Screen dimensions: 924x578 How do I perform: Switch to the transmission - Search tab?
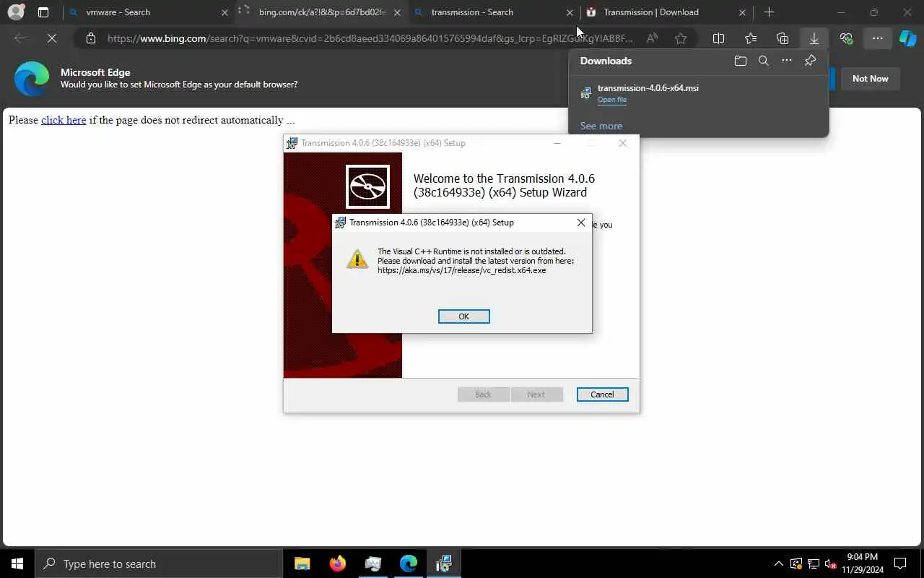point(494,12)
